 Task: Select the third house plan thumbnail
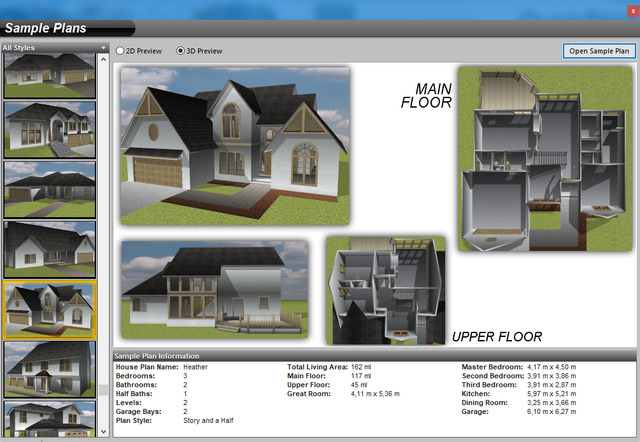pos(49,189)
